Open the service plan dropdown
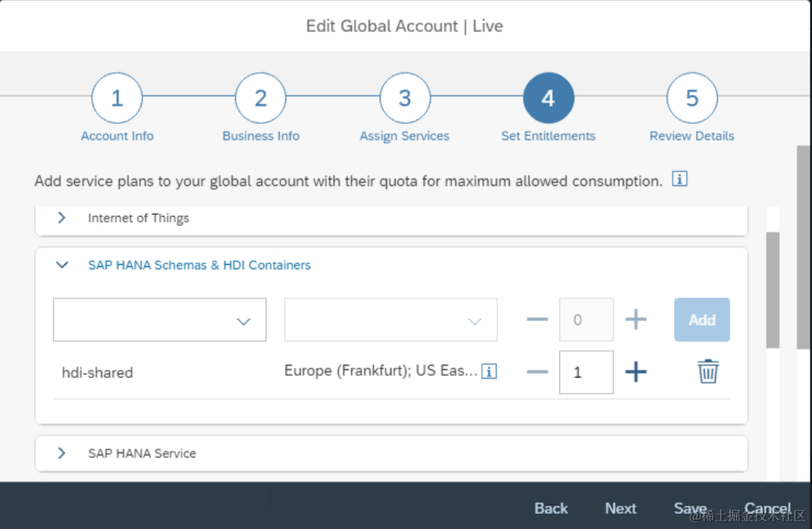812x529 pixels. pyautogui.click(x=159, y=320)
